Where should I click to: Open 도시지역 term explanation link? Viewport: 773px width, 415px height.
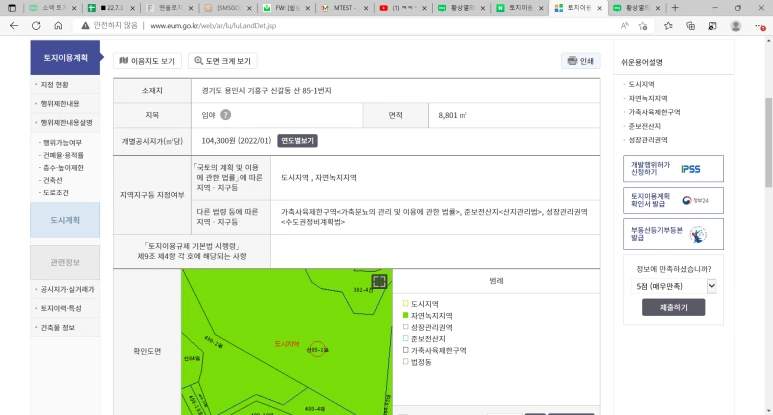[641, 84]
